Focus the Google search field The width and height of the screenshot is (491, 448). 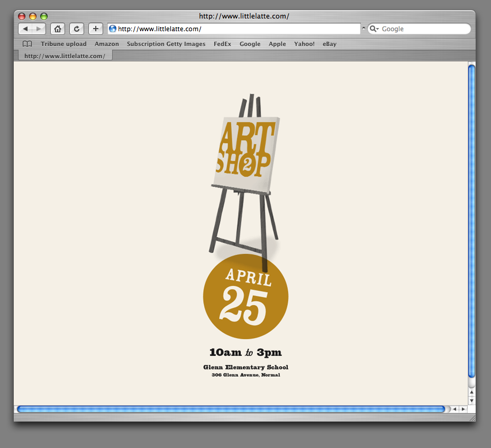click(419, 29)
